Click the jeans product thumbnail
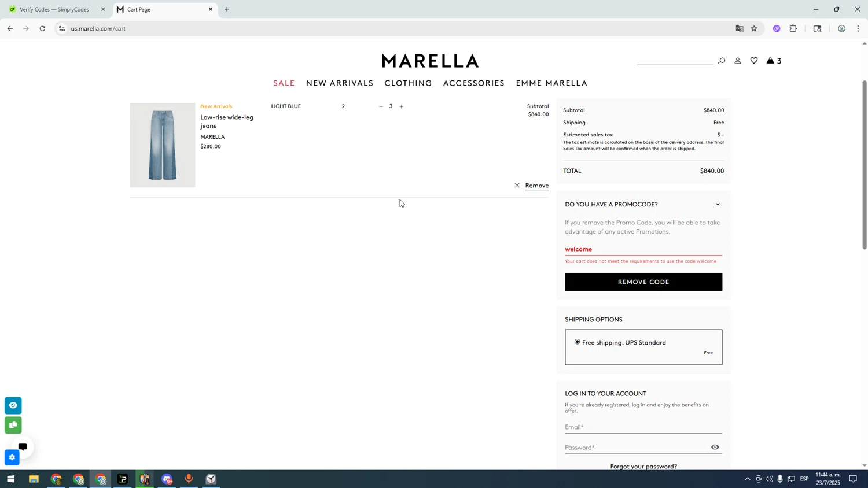 coord(162,145)
